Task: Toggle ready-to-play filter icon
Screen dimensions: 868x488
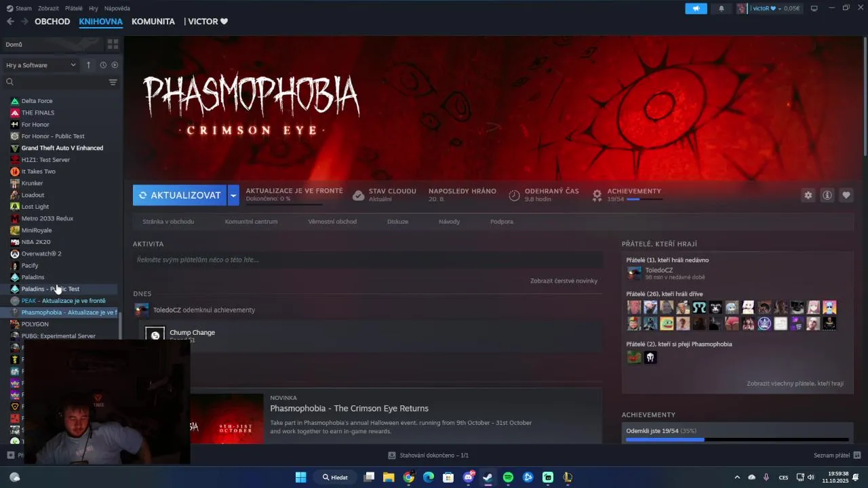Action: point(115,65)
